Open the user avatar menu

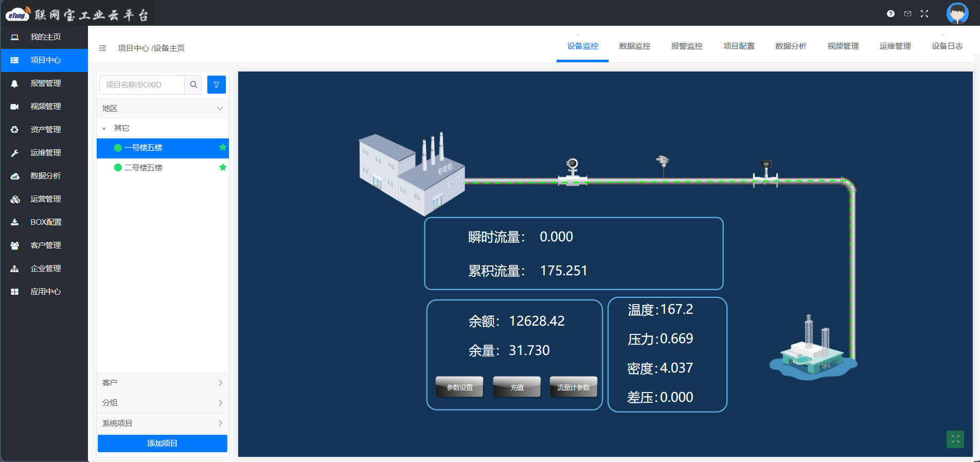pyautogui.click(x=957, y=13)
